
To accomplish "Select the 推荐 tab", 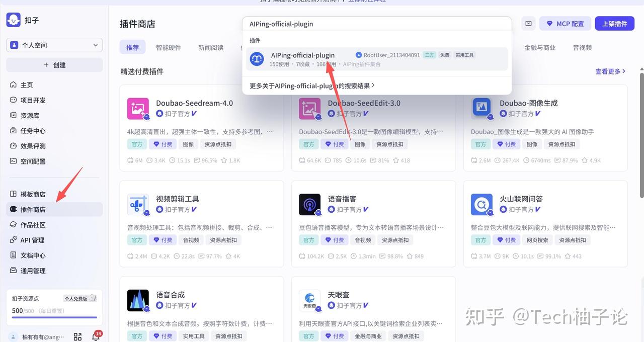I will [x=132, y=47].
